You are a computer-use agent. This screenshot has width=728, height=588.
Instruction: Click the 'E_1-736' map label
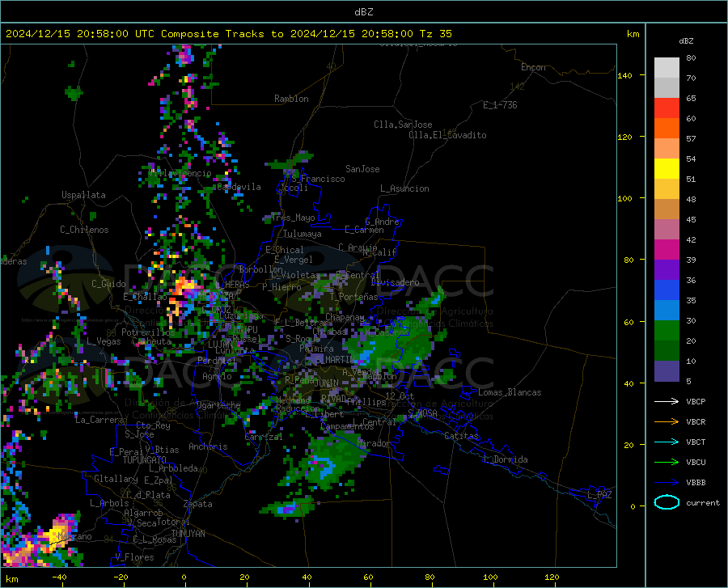tap(500, 105)
